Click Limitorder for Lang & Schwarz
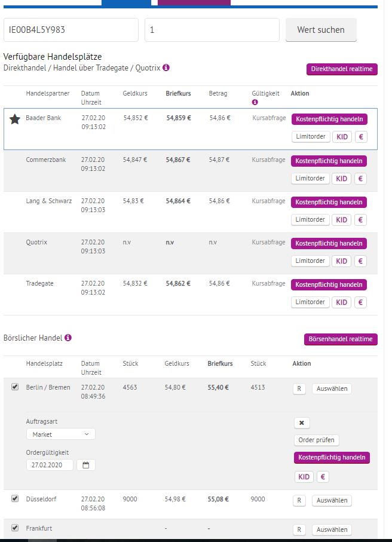Screen dimensions: 392x542 310,220
